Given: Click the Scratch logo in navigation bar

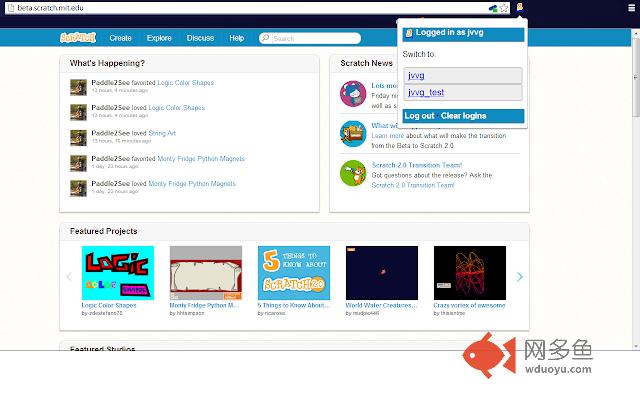Looking at the screenshot, I should coord(78,38).
